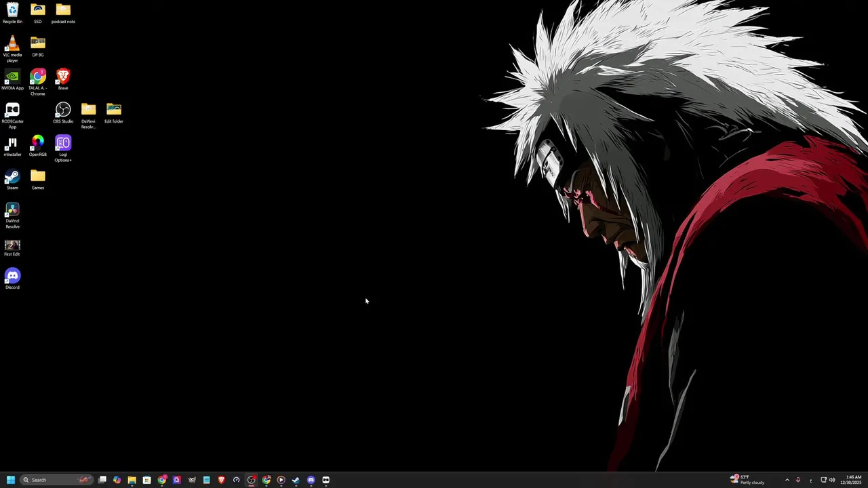
Task: Open the weather widget showing Partly cloudy
Action: (x=748, y=480)
